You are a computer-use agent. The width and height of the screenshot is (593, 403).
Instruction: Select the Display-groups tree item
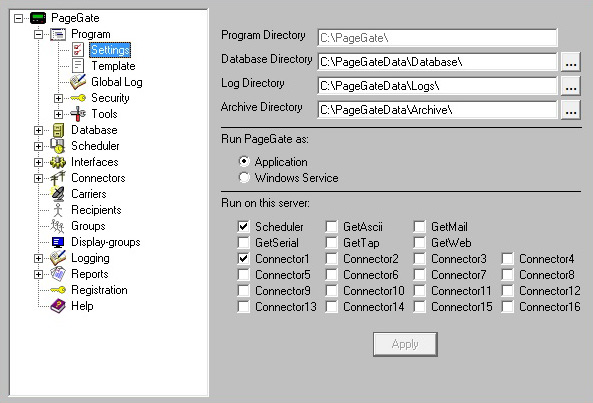coord(106,242)
